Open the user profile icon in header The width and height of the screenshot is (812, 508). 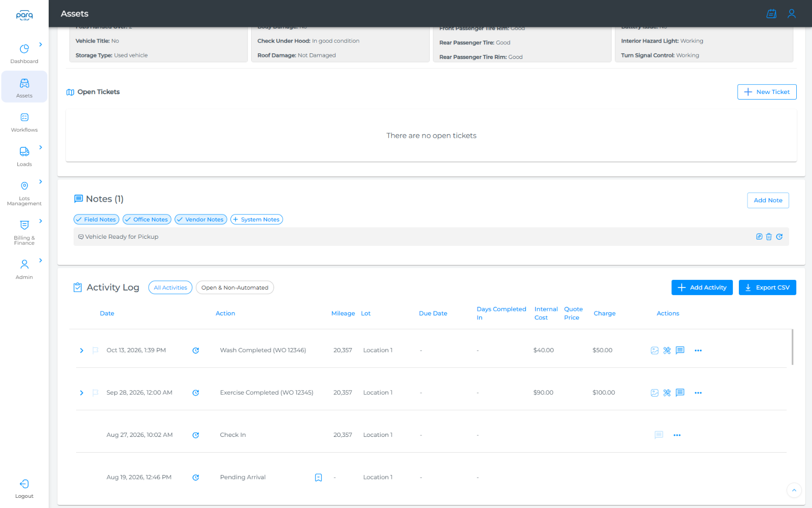coord(791,14)
